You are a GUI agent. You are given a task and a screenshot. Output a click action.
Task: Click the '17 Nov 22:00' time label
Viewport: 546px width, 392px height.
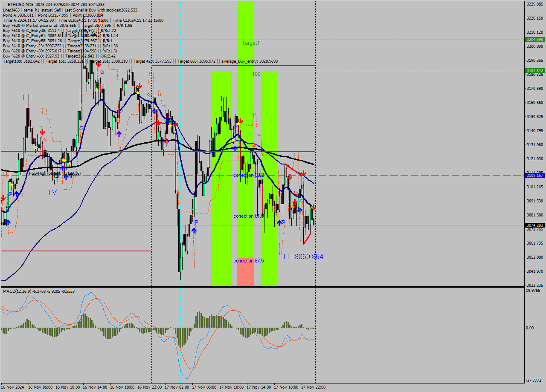[313, 387]
